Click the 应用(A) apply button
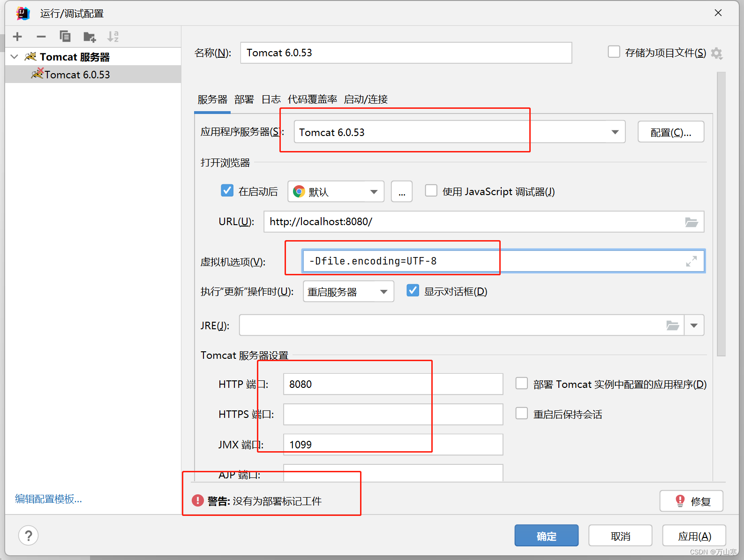The height and width of the screenshot is (560, 744). click(x=694, y=536)
